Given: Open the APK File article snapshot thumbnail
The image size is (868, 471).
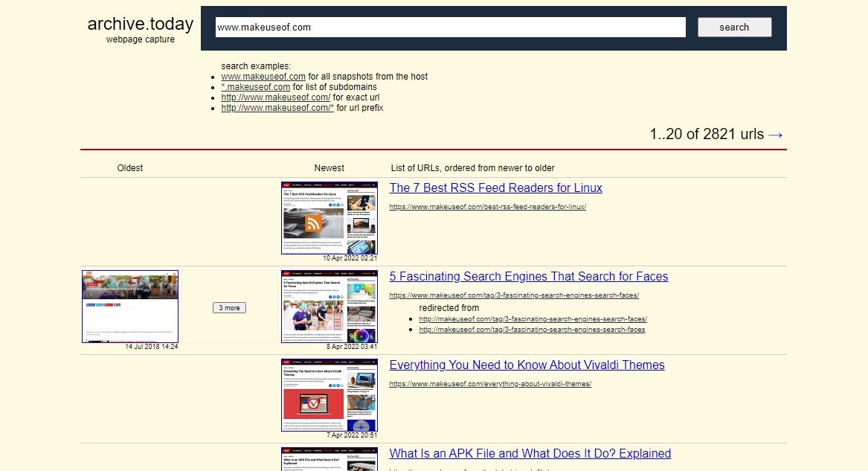Looking at the screenshot, I should (x=329, y=459).
